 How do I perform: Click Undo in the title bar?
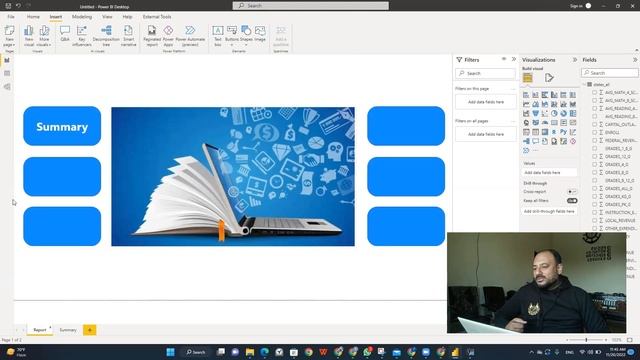click(18, 6)
